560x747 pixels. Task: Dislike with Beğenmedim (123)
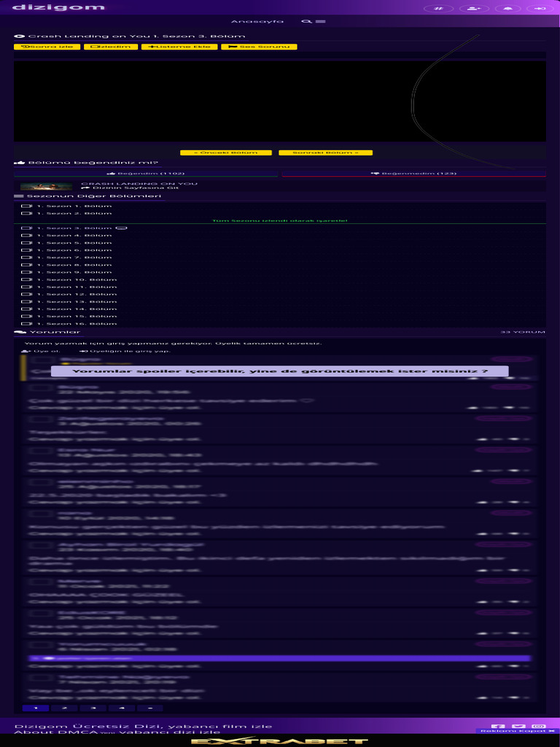(414, 174)
